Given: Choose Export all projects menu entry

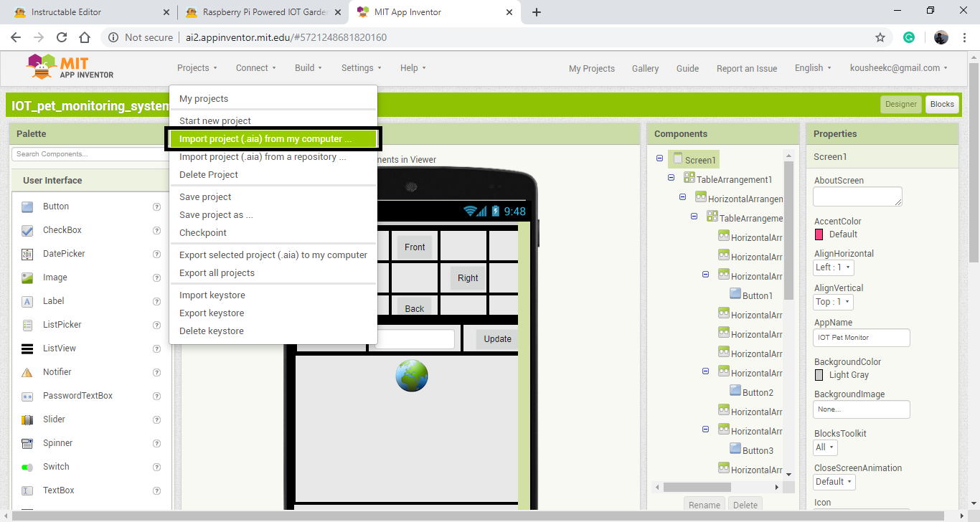Looking at the screenshot, I should (x=217, y=273).
